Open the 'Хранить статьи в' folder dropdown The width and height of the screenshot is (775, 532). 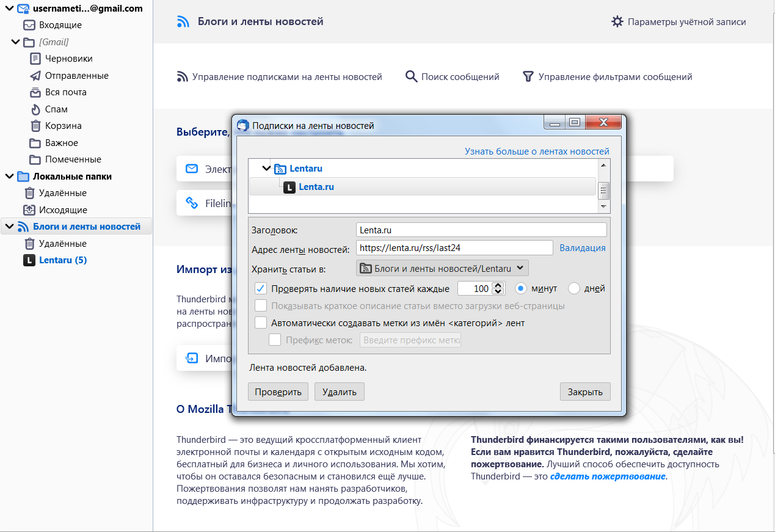442,268
